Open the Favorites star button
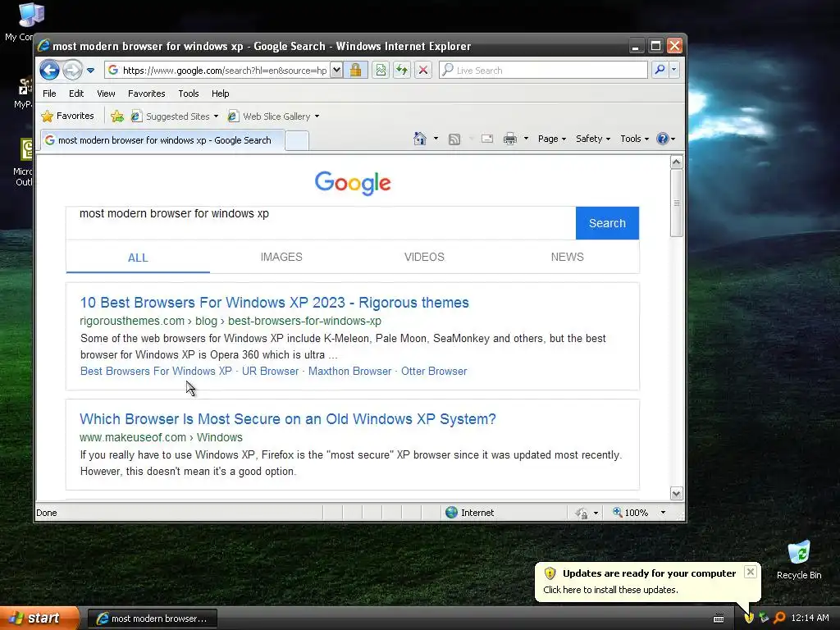The height and width of the screenshot is (630, 840). point(67,116)
